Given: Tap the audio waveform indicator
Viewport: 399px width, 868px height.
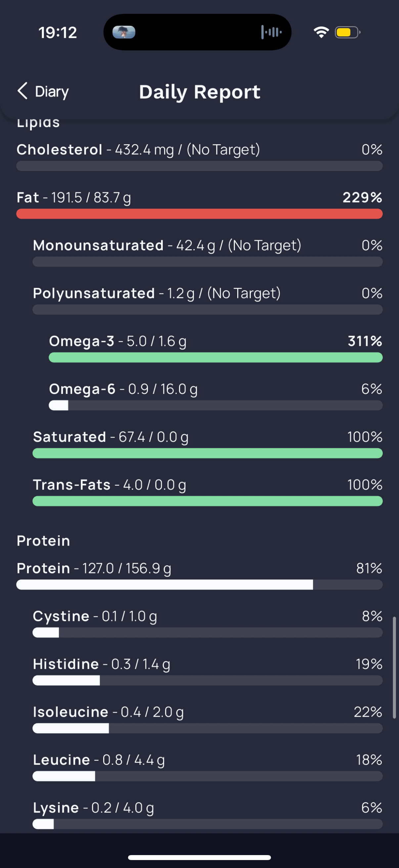Looking at the screenshot, I should pyautogui.click(x=271, y=32).
